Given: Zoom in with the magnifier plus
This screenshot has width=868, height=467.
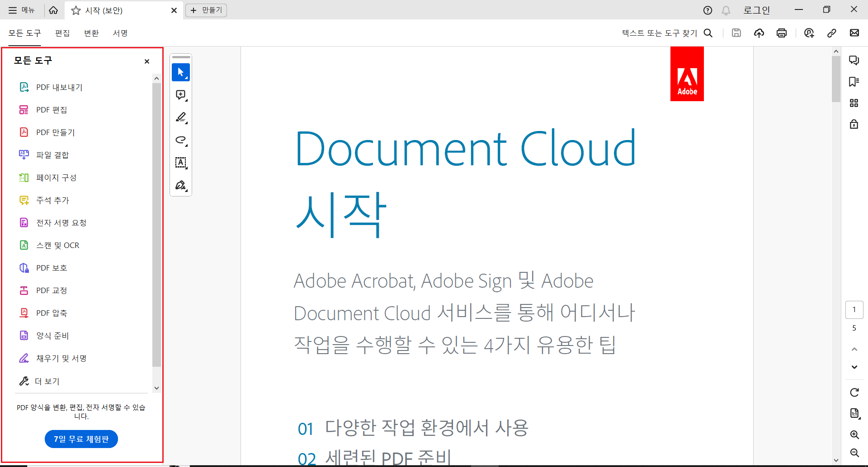Looking at the screenshot, I should click(x=854, y=434).
